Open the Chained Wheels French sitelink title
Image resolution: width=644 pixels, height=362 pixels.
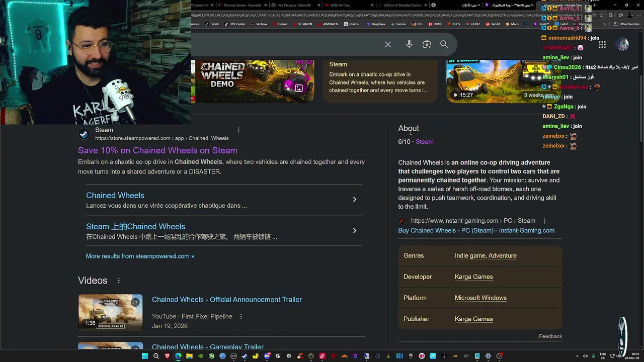(115, 196)
